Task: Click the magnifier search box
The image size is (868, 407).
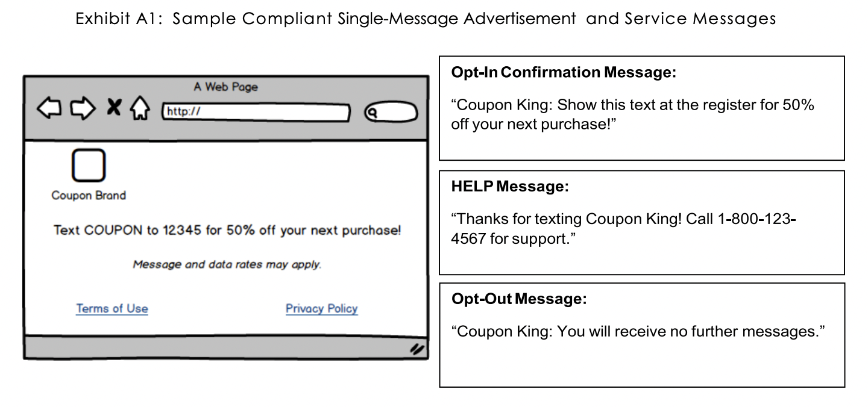Action: coord(391,112)
